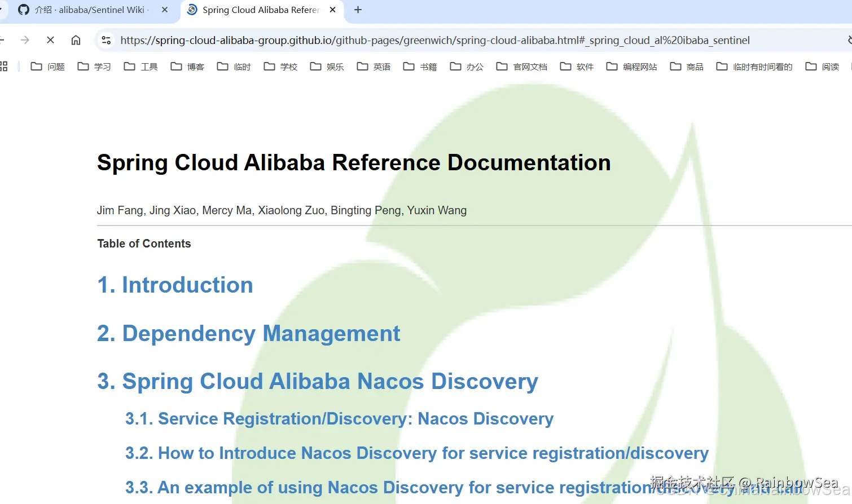Click the Table of Contents label
This screenshot has height=504, width=852.
pos(144,244)
